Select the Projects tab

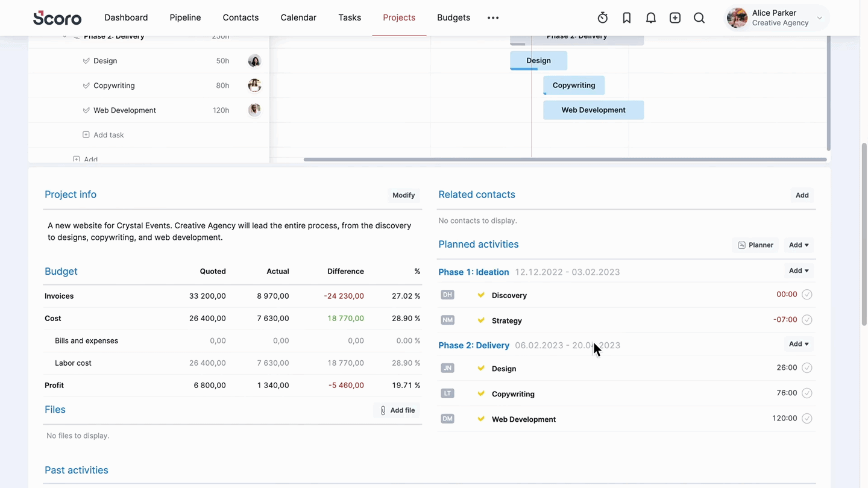point(399,17)
